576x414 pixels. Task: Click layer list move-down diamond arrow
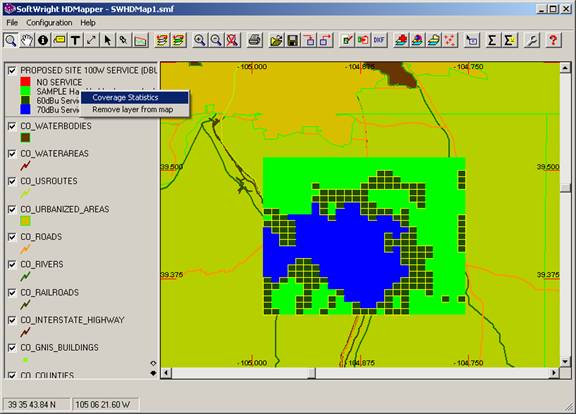pyautogui.click(x=153, y=373)
